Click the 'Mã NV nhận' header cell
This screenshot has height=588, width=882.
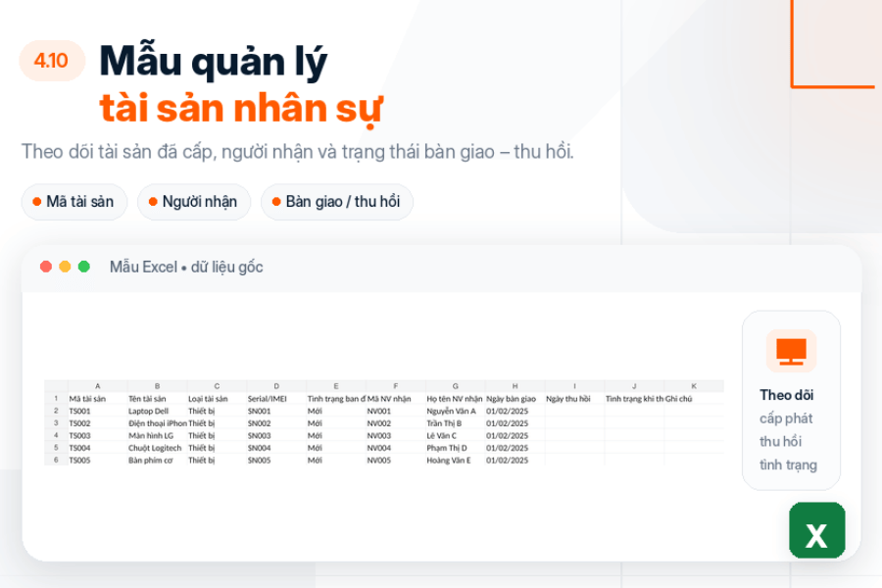click(x=396, y=399)
